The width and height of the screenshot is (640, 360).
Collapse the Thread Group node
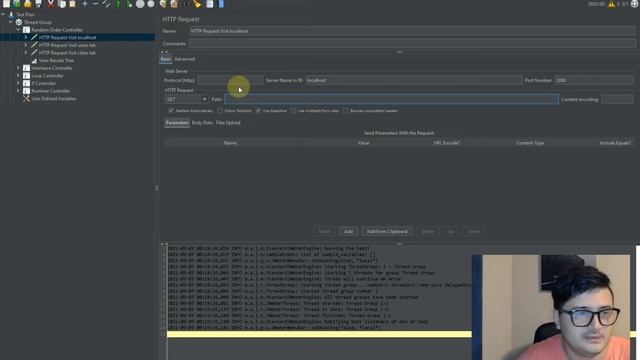(11, 22)
